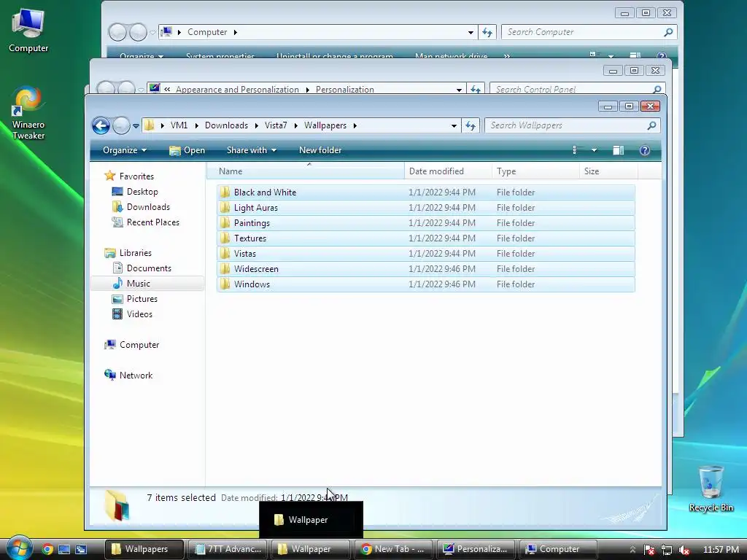The image size is (747, 560).
Task: Sort by the Size column header
Action: (x=608, y=171)
